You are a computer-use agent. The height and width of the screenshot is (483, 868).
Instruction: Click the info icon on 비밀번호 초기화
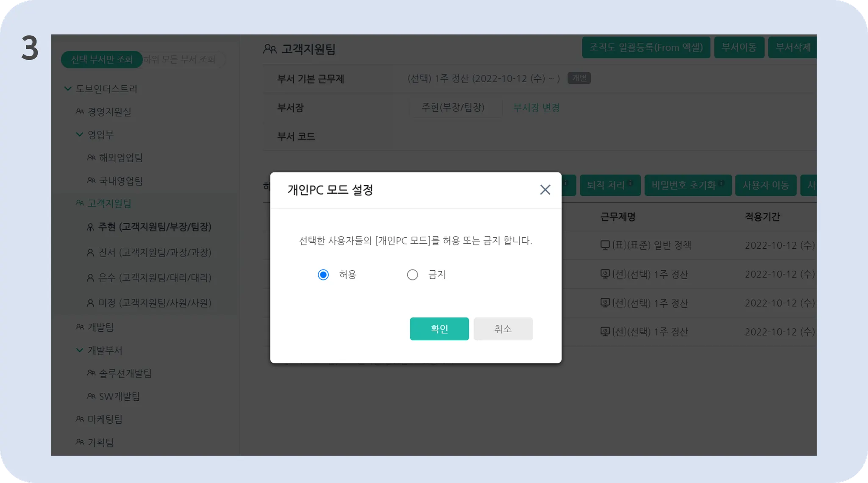click(x=721, y=183)
